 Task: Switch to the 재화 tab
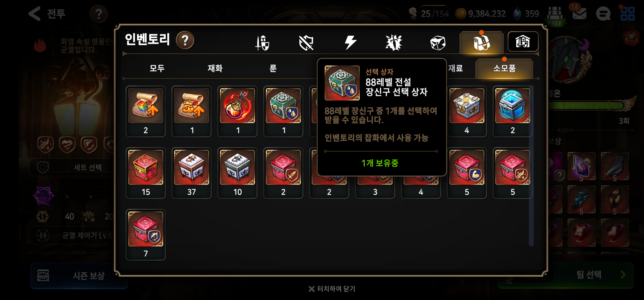(215, 68)
